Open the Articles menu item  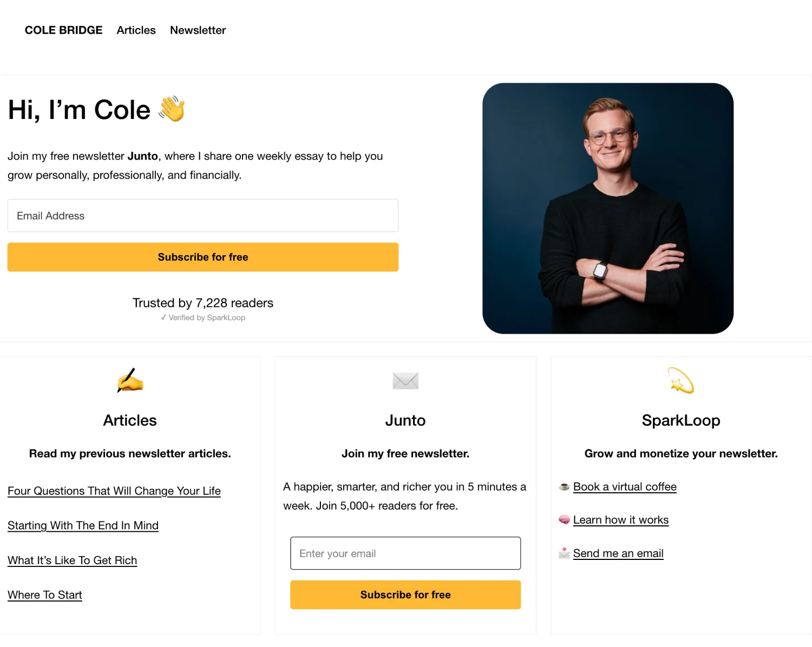[136, 30]
